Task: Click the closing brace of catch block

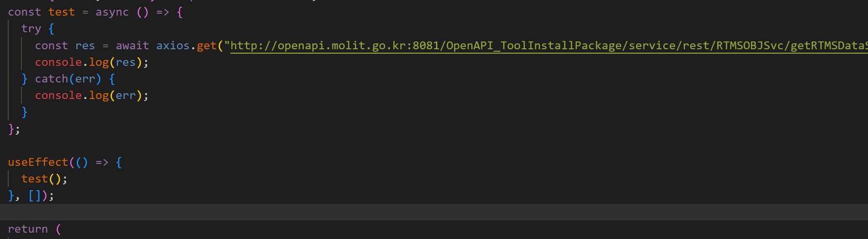Action: 24,112
